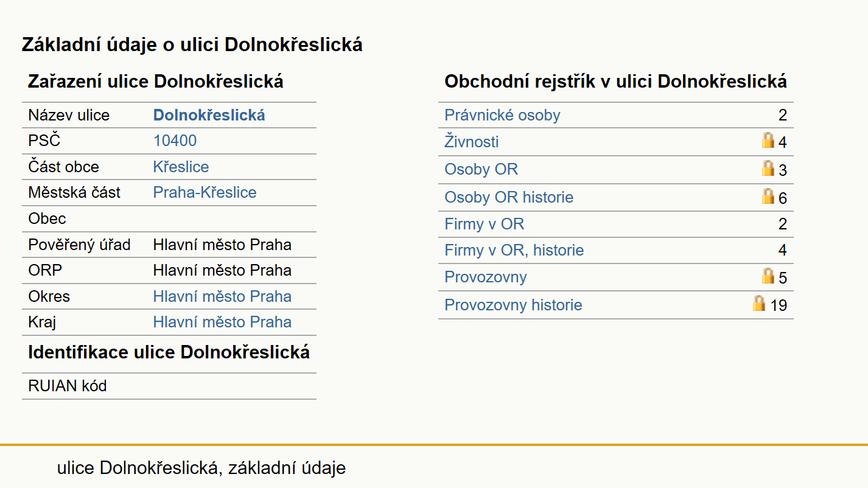Open Osoby OR historie link

509,197
